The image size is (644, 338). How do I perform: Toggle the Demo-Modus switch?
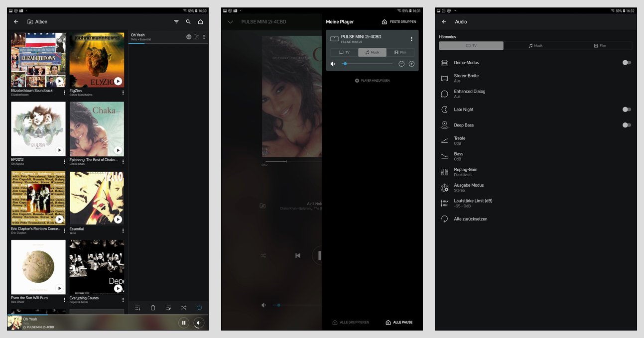pyautogui.click(x=627, y=63)
